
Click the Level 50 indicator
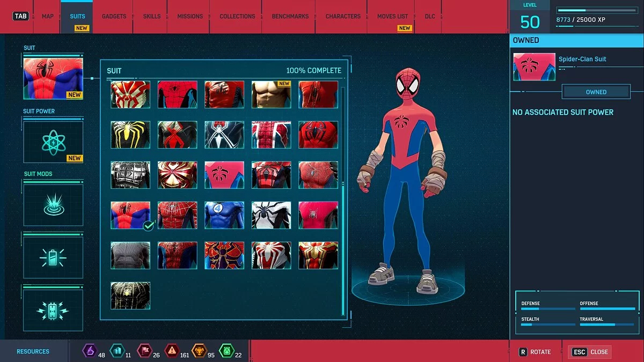[x=530, y=16]
